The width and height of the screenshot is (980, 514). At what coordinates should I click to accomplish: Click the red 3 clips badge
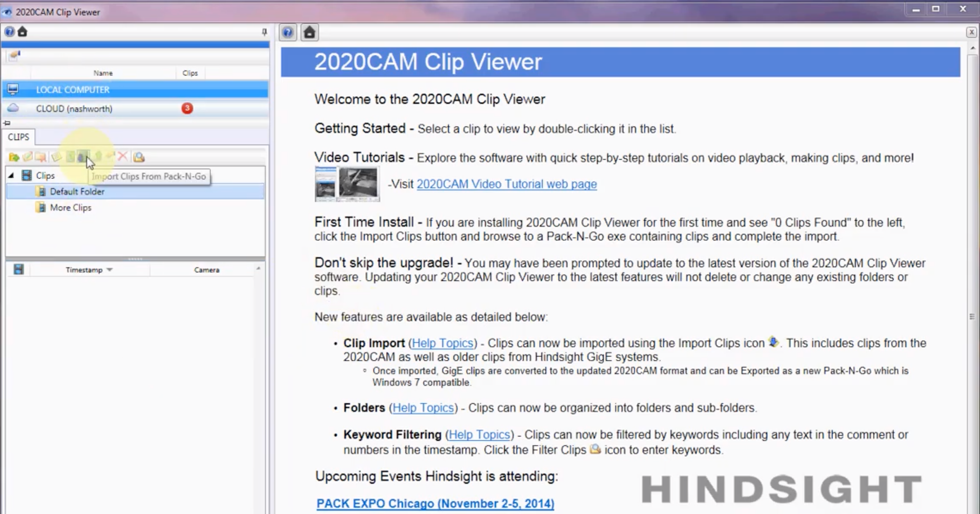(x=187, y=108)
